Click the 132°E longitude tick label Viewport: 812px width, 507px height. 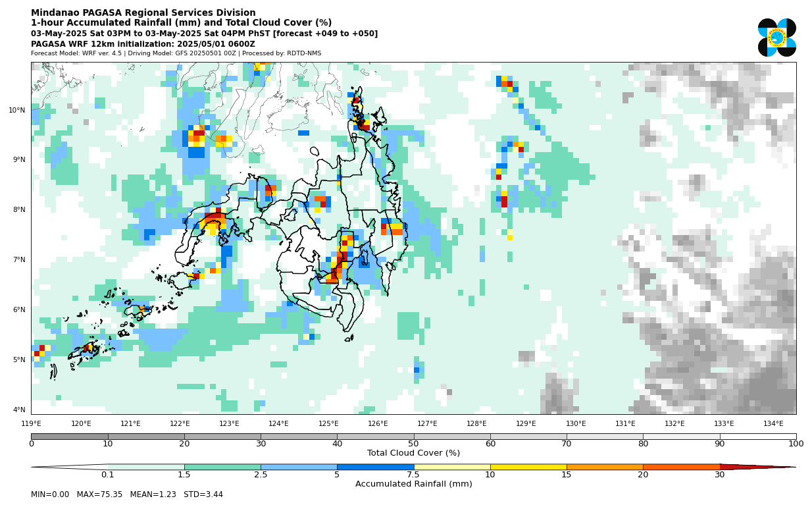click(x=674, y=424)
